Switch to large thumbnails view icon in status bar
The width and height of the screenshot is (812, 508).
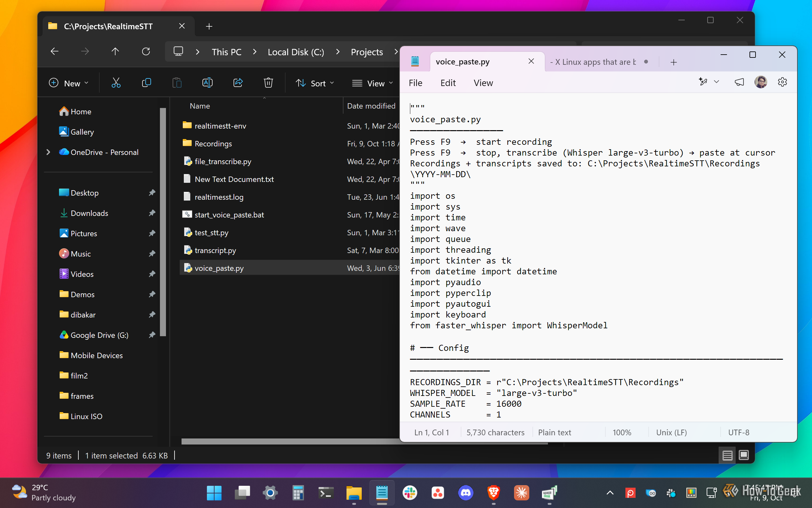743,456
